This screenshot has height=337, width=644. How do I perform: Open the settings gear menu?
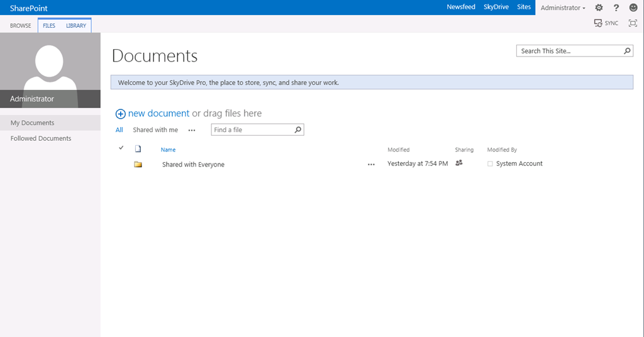599,8
